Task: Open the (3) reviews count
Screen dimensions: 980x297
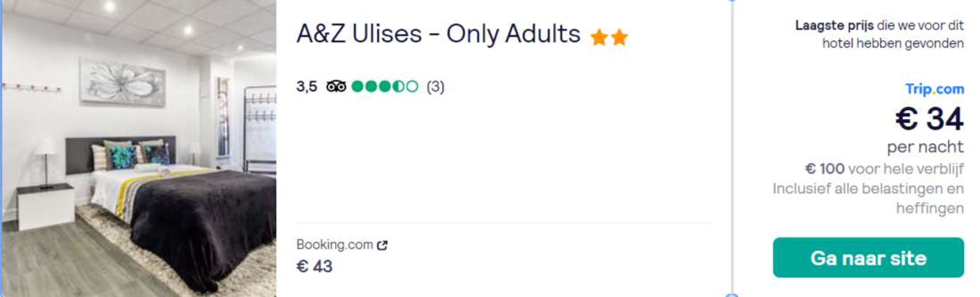Action: click(435, 86)
